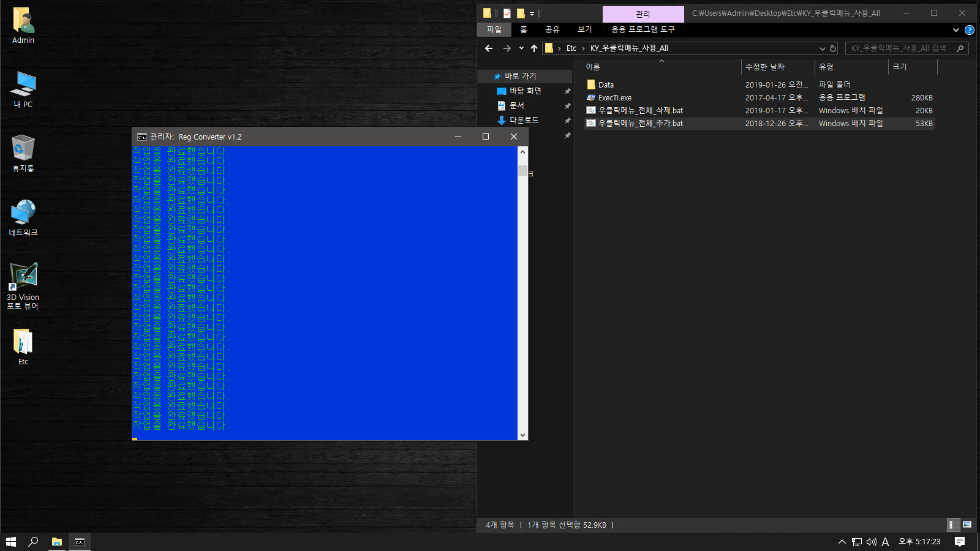The image size is (980, 551).
Task: Unpin 바탕 화면 via pin icon
Action: (x=567, y=91)
